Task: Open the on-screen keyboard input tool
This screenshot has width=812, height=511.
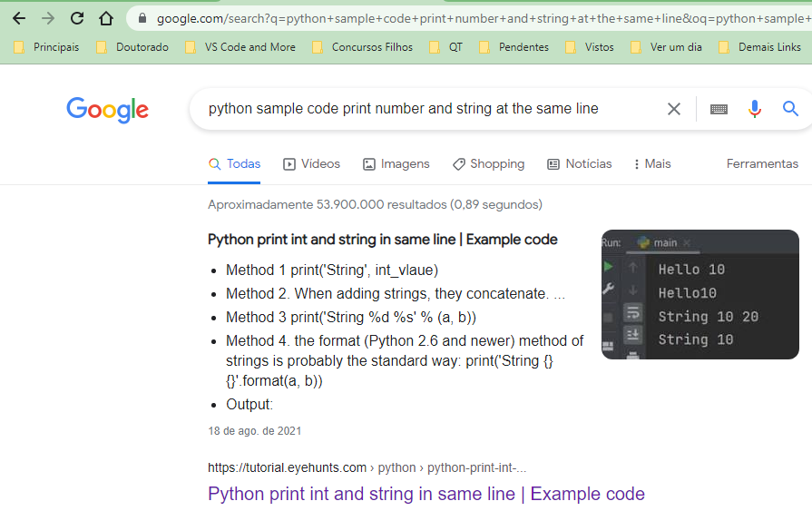Action: pyautogui.click(x=719, y=109)
